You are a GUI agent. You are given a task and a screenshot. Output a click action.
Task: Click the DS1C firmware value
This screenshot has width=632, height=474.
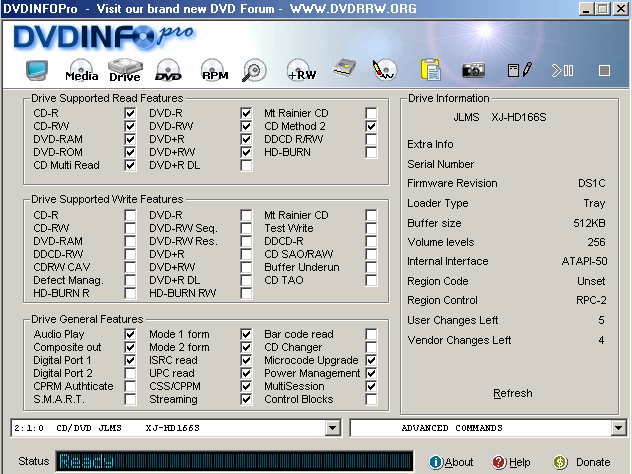tap(592, 183)
